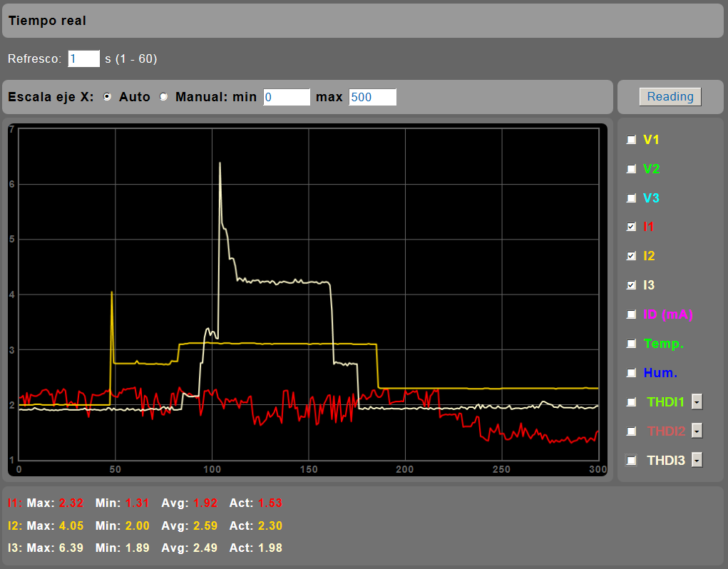The width and height of the screenshot is (728, 569).
Task: Click the I1 Act value 1.53
Action: (x=270, y=503)
